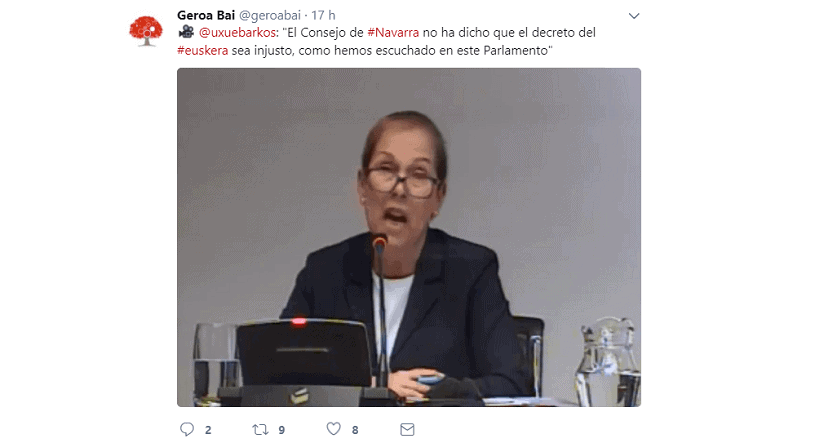Click the retweet arrows icon
This screenshot has height=443, width=815.
click(x=260, y=429)
